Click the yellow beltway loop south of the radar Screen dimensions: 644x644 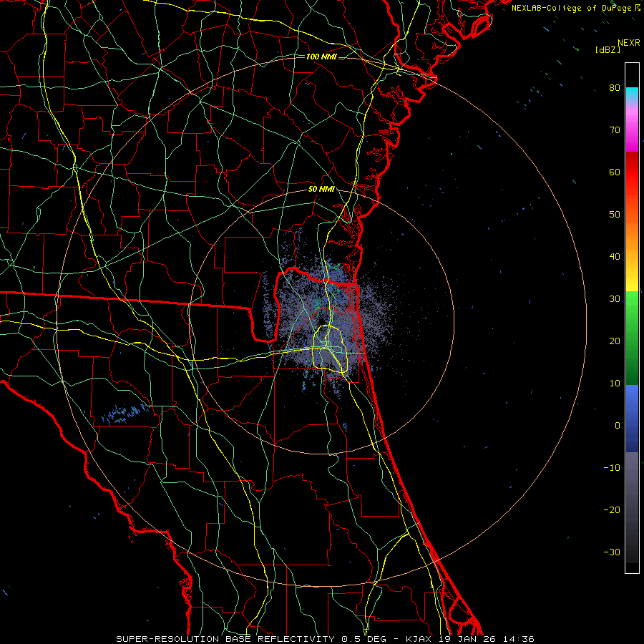[x=330, y=348]
